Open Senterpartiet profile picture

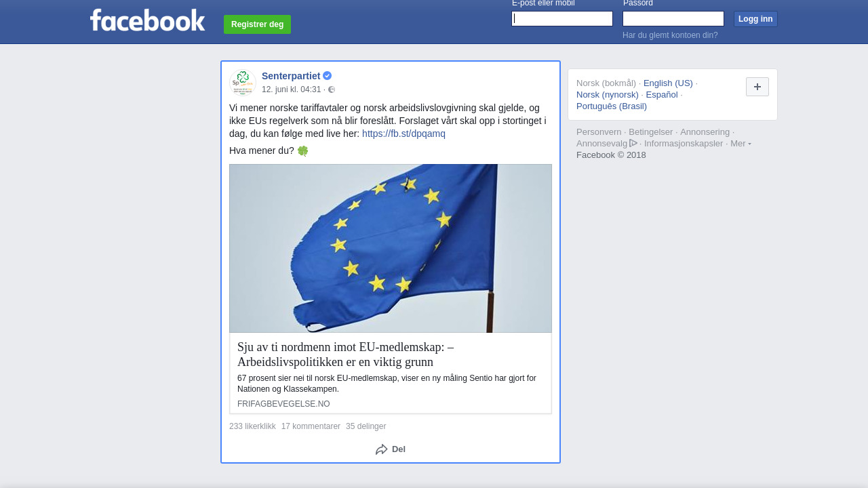(243, 82)
